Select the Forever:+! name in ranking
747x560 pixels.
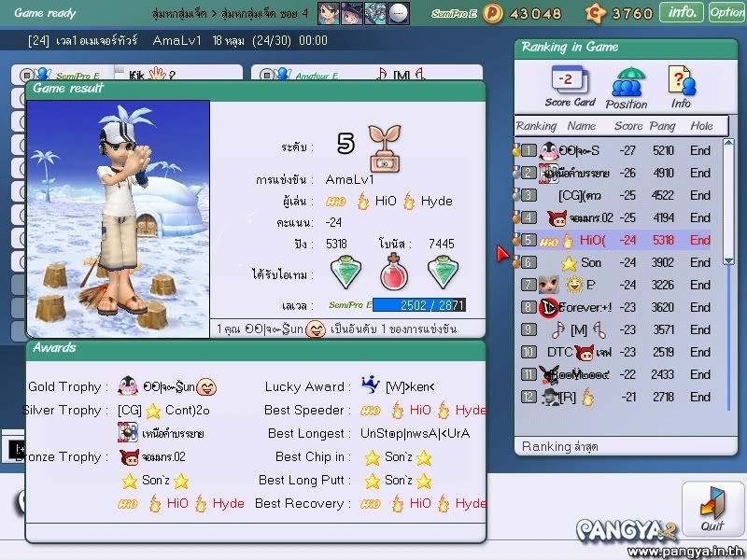[585, 307]
